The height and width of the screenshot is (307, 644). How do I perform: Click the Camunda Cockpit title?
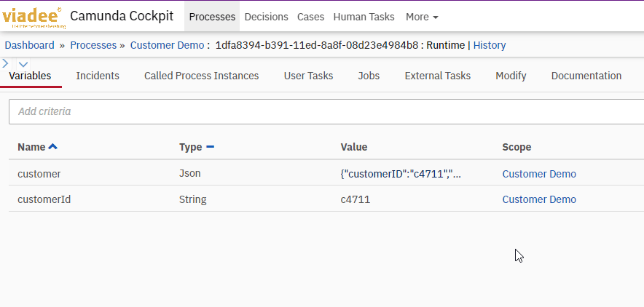click(x=122, y=17)
